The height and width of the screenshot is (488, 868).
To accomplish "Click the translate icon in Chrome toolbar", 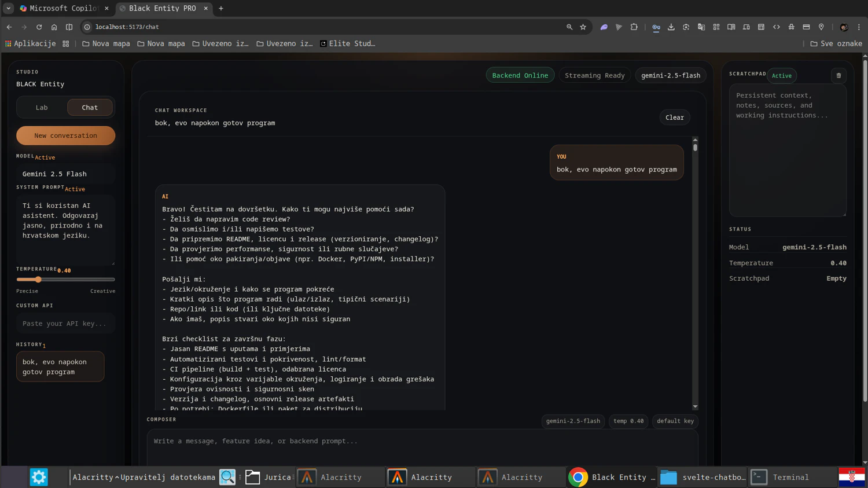I will 701,27.
